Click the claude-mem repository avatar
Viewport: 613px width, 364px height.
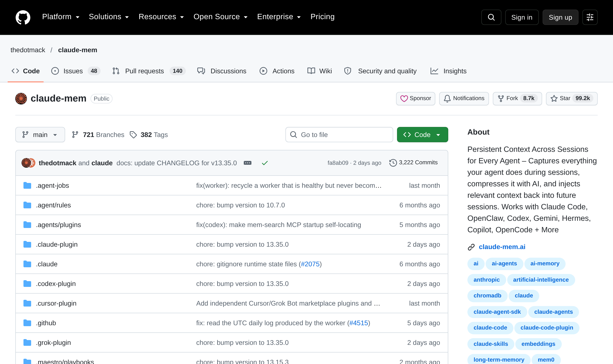21,98
